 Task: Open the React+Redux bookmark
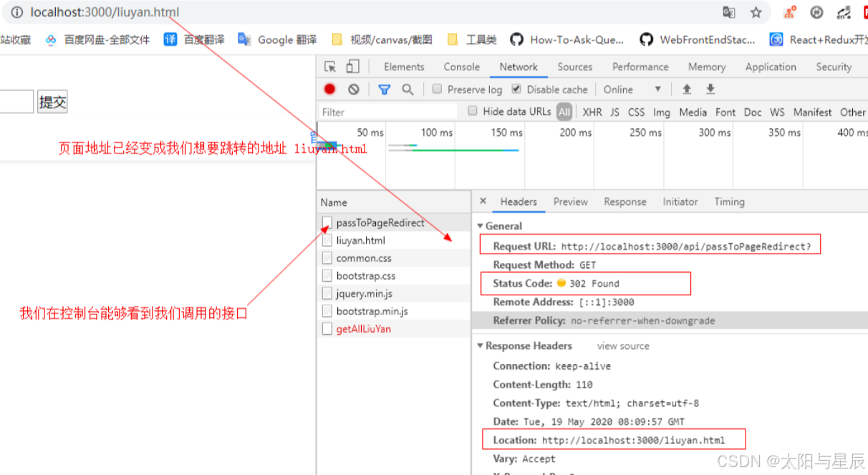point(819,39)
